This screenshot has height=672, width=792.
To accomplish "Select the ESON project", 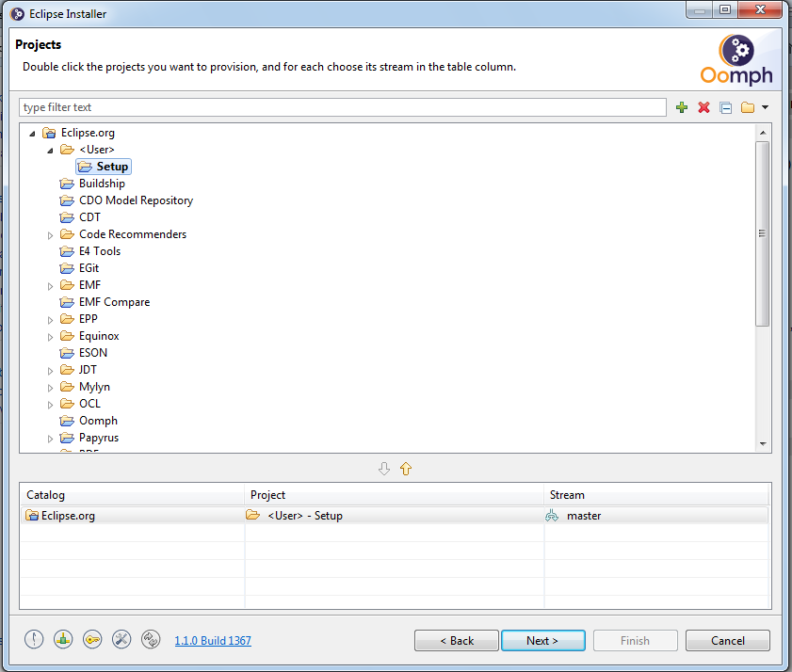I will pos(93,353).
